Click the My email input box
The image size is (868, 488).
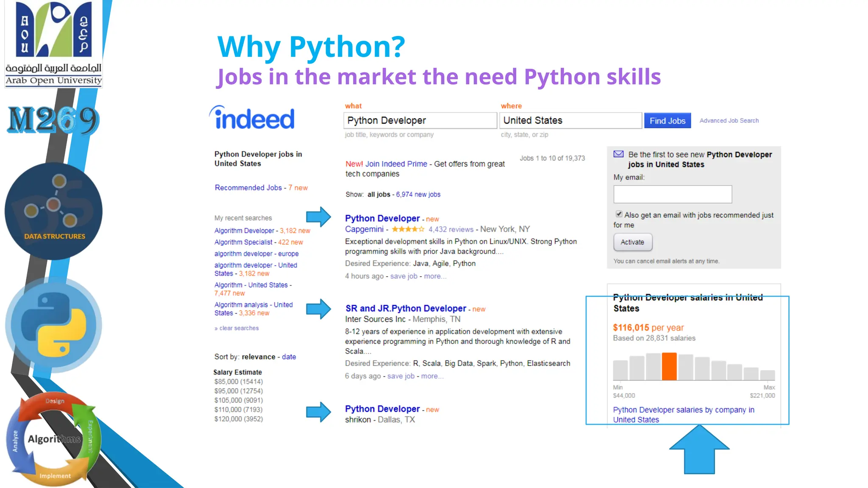(672, 194)
